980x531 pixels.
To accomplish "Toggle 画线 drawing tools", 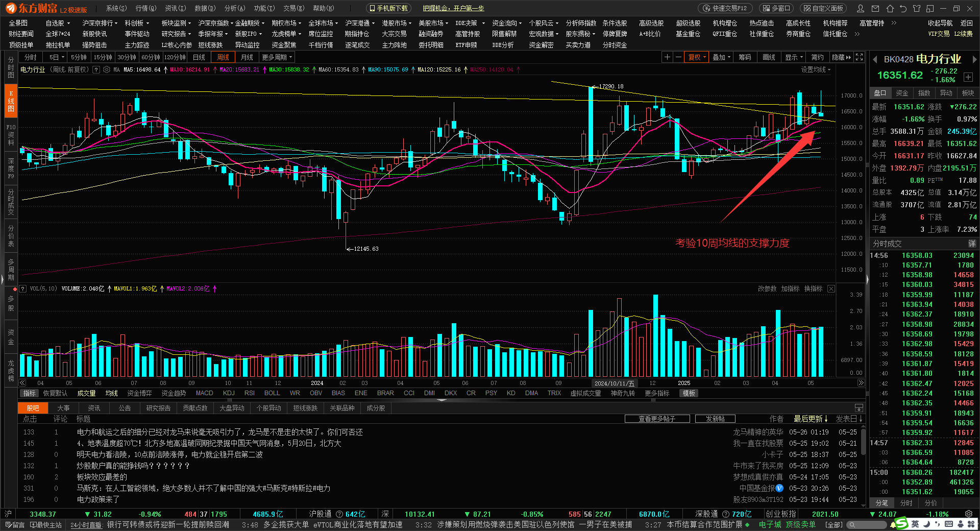I will point(769,57).
